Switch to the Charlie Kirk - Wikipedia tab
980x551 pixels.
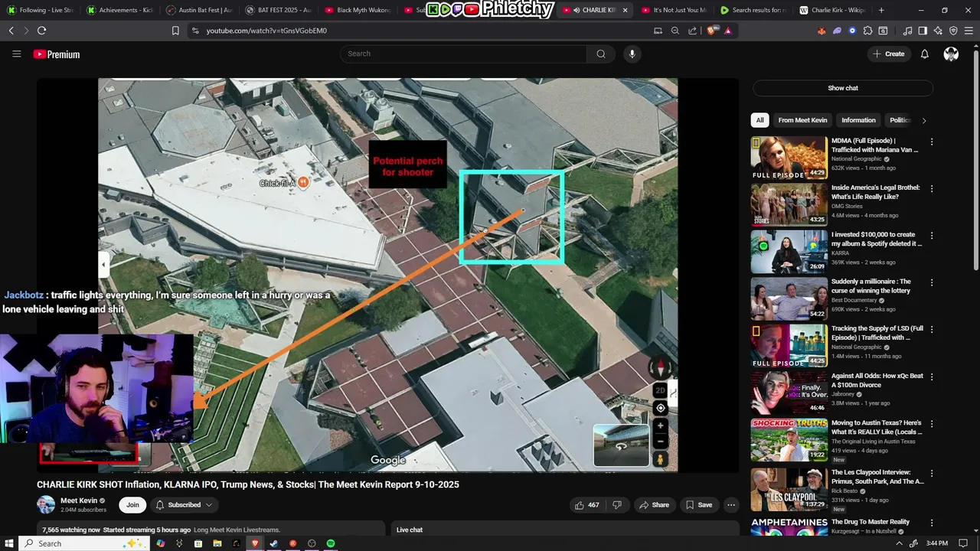tap(832, 10)
